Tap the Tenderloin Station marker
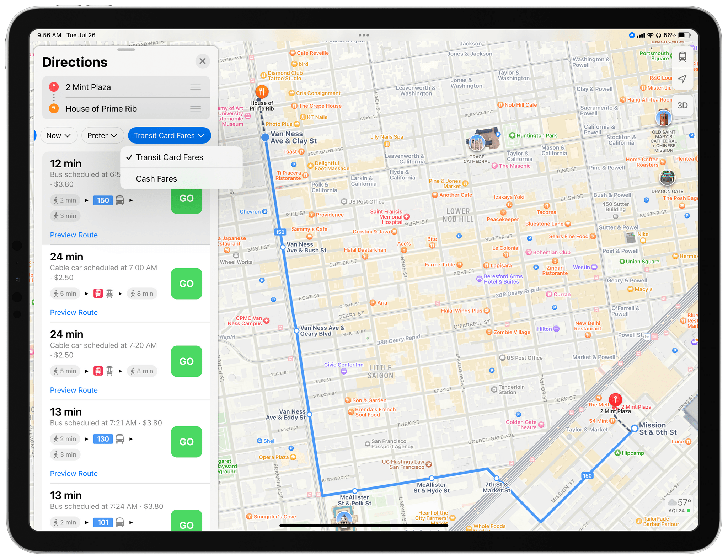This screenshot has height=560, width=728. coord(494,389)
